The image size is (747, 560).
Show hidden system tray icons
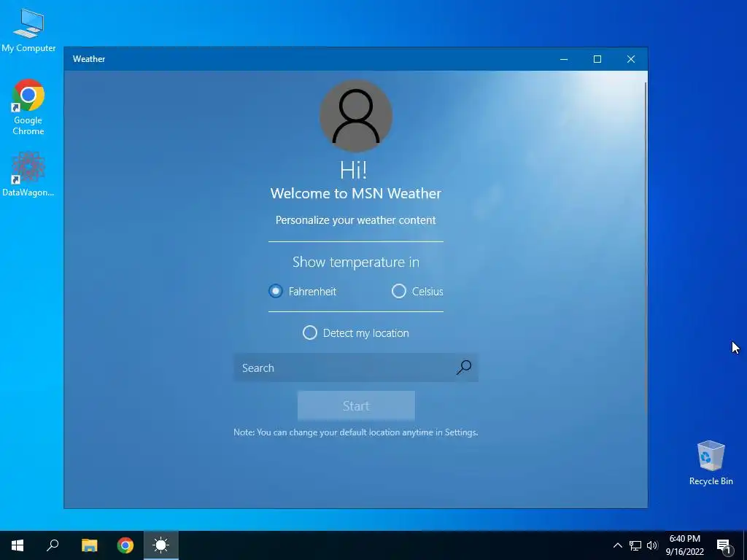(617, 545)
